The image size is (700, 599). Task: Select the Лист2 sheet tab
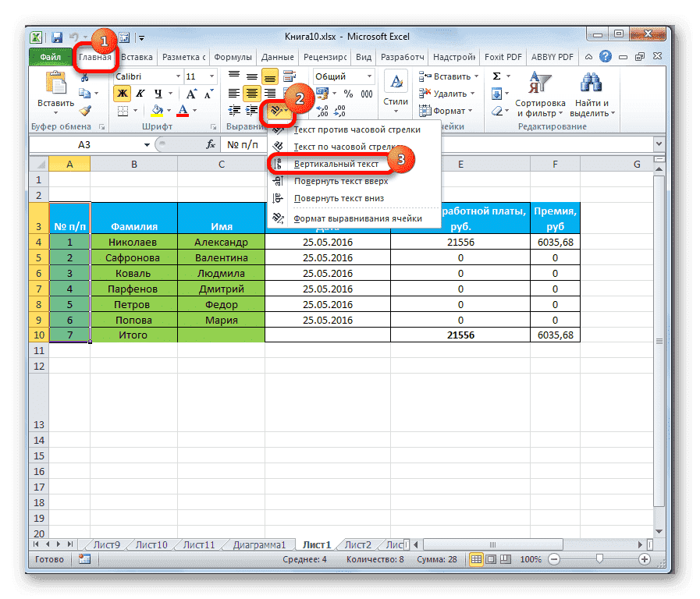pos(357,544)
